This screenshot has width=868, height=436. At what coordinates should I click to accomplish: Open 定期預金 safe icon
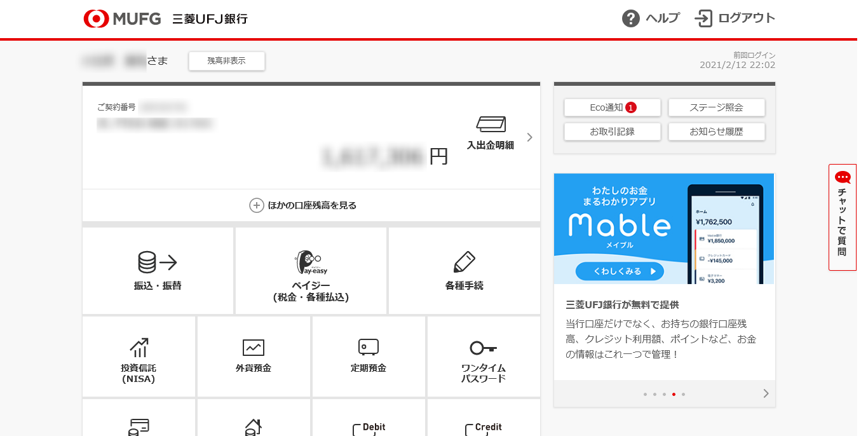pyautogui.click(x=369, y=347)
